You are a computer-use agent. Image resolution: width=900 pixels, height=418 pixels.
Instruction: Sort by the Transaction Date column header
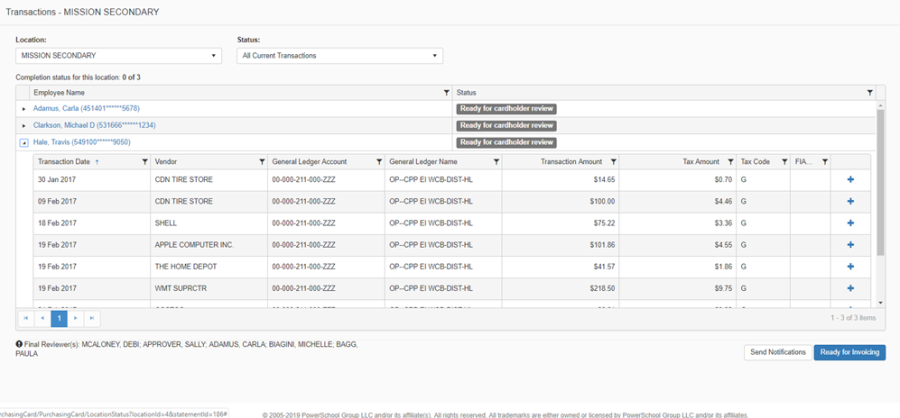[x=64, y=161]
